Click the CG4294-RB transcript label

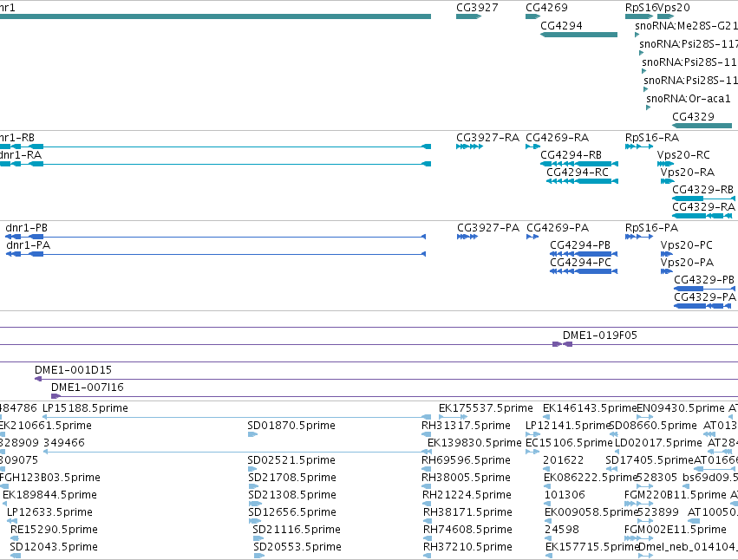(571, 155)
